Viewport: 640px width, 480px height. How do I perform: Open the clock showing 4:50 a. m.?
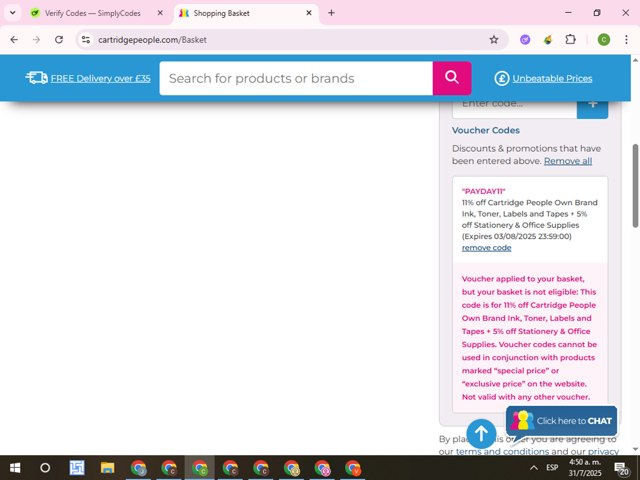coord(585,467)
